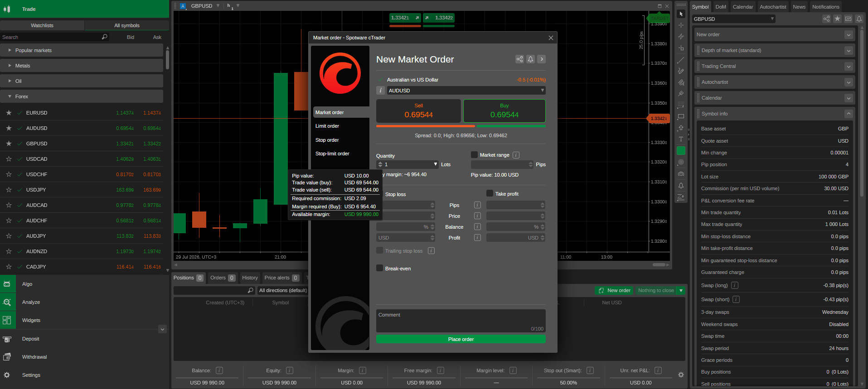Screen dimensions: 868x389
Task: Click the Place order button
Action: [461, 339]
